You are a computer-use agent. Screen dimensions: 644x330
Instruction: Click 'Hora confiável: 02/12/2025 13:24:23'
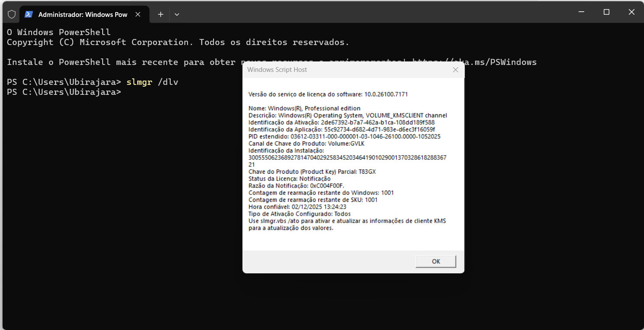(298, 207)
